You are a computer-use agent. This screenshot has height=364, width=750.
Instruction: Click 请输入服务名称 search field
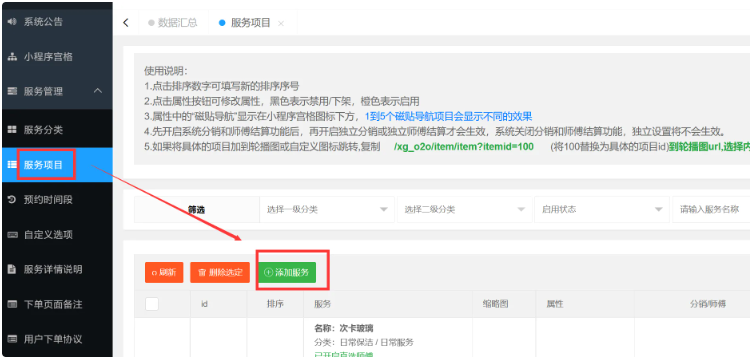[711, 210]
